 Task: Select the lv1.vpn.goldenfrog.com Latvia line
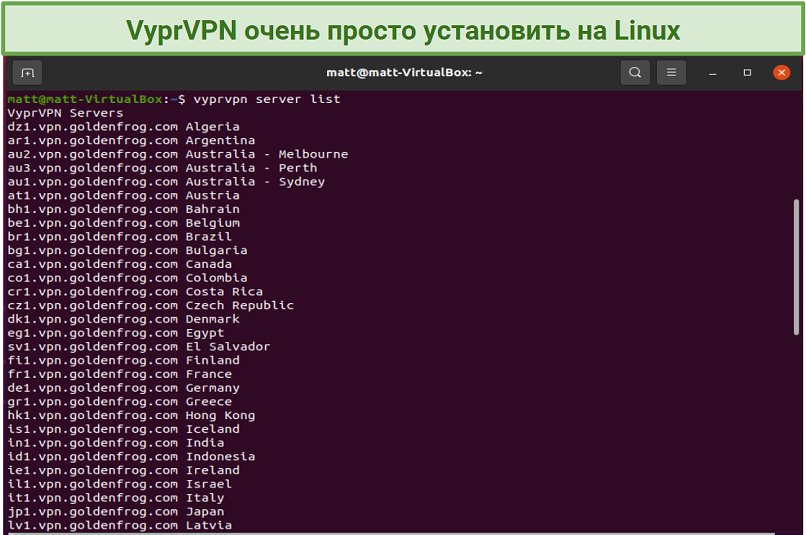point(119,526)
